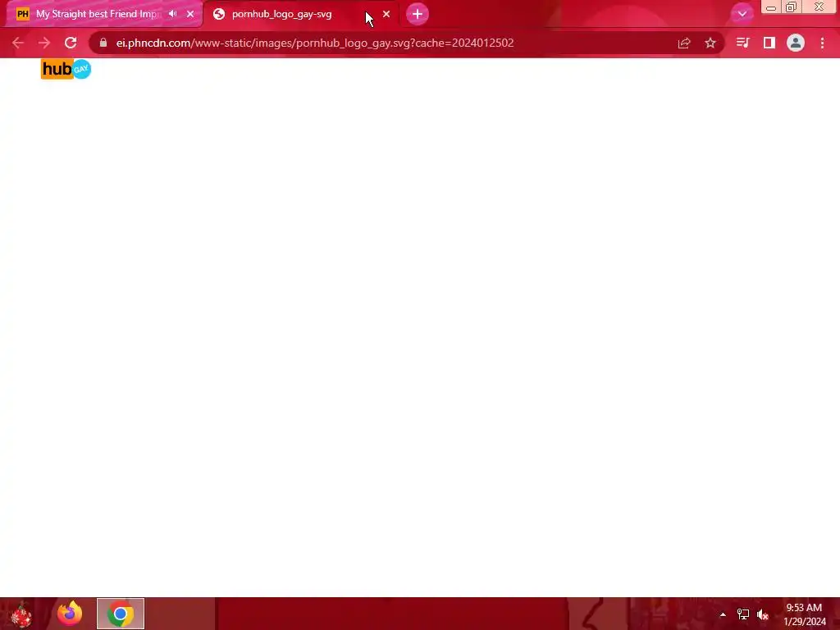840x630 pixels.
Task: Minimize the Chrome window
Action: [771, 7]
